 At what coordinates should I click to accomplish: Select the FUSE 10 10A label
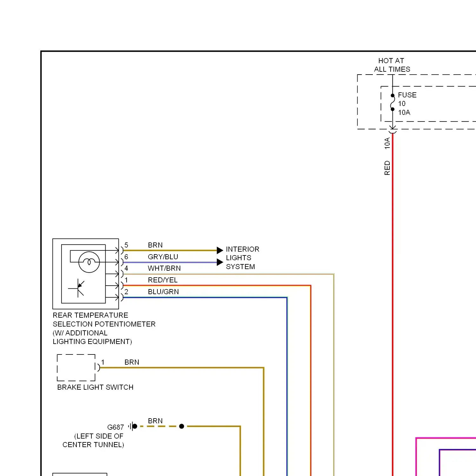(x=407, y=104)
